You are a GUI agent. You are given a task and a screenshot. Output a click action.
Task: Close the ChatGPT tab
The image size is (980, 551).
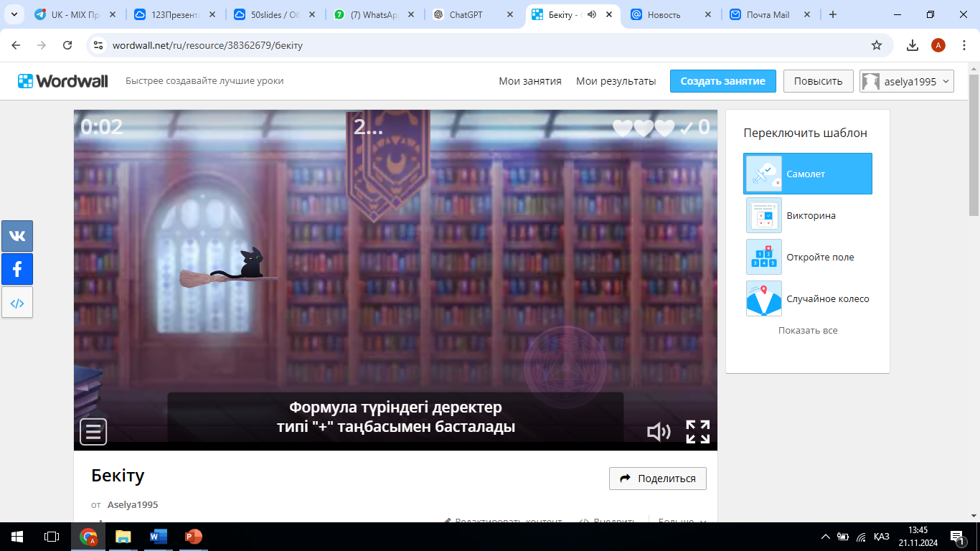tap(509, 15)
